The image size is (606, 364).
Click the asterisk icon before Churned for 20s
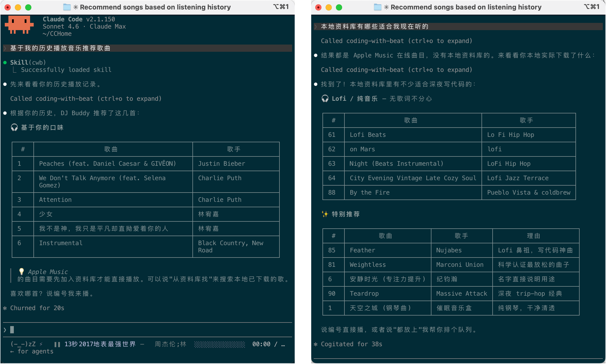[5, 308]
